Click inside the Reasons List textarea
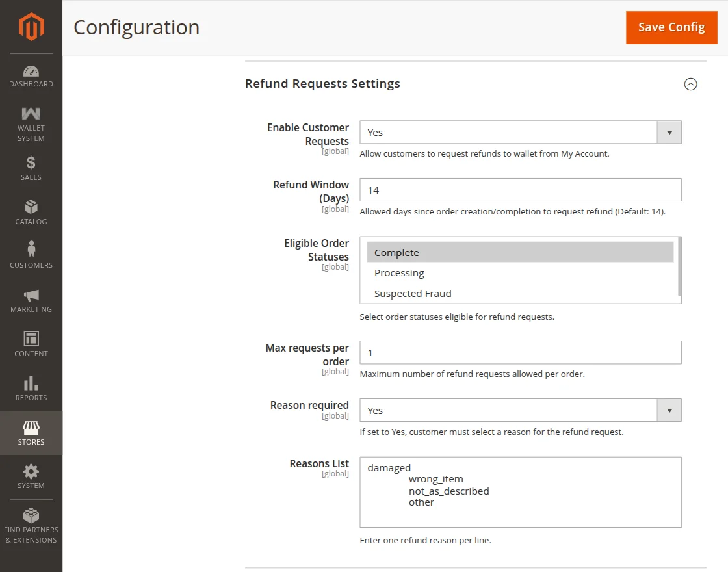This screenshot has width=728, height=572. [x=521, y=492]
